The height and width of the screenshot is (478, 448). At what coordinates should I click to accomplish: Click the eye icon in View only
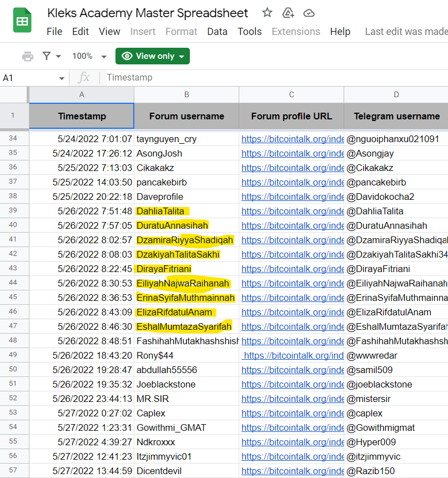point(127,56)
